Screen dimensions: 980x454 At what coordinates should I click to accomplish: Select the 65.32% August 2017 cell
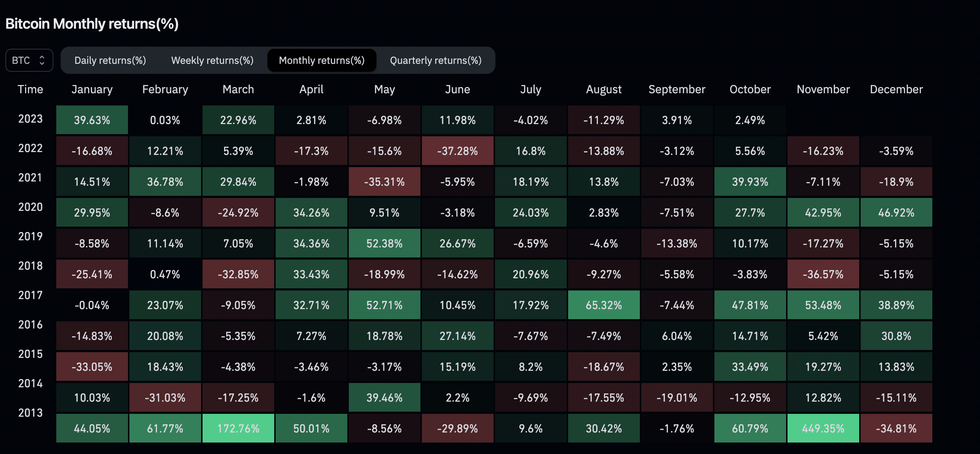pos(603,304)
